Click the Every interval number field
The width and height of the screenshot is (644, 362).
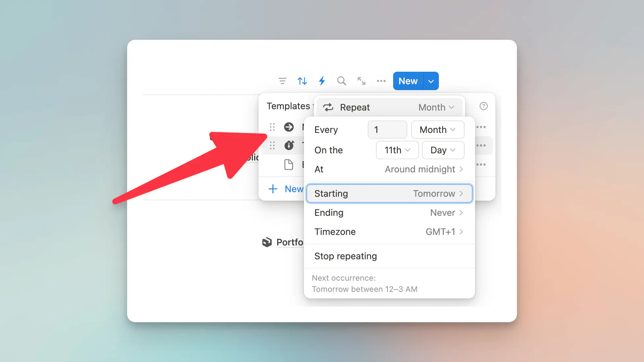pyautogui.click(x=387, y=130)
